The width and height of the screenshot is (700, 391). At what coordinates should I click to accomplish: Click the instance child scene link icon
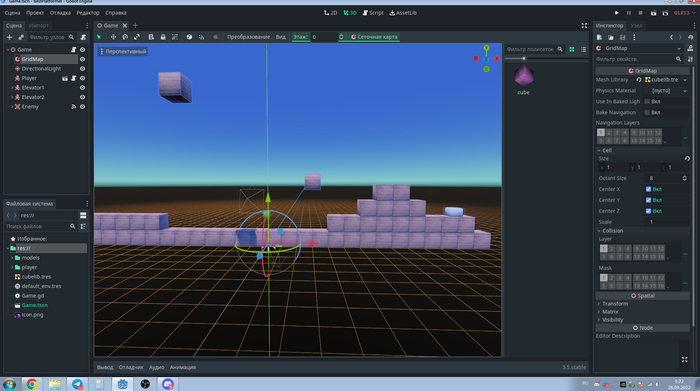pos(21,37)
